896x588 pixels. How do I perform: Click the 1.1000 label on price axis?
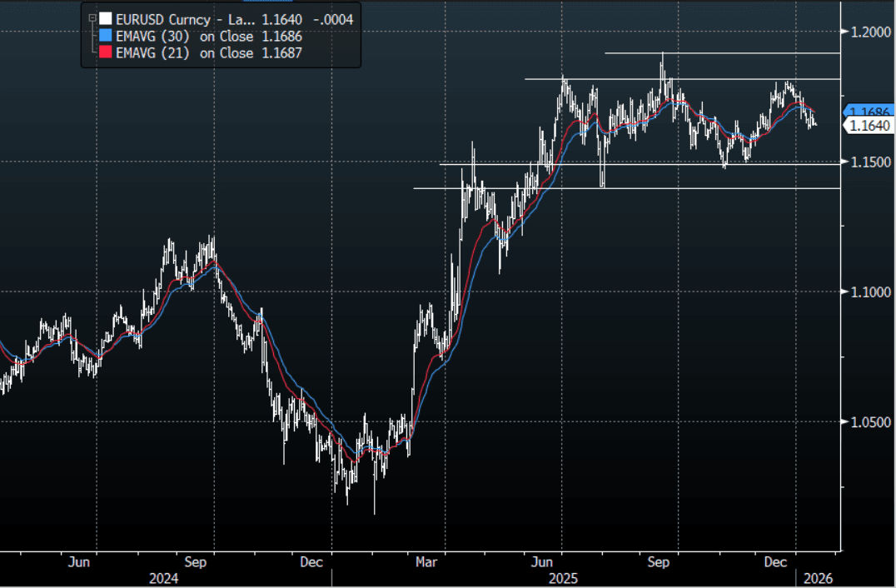(x=871, y=292)
